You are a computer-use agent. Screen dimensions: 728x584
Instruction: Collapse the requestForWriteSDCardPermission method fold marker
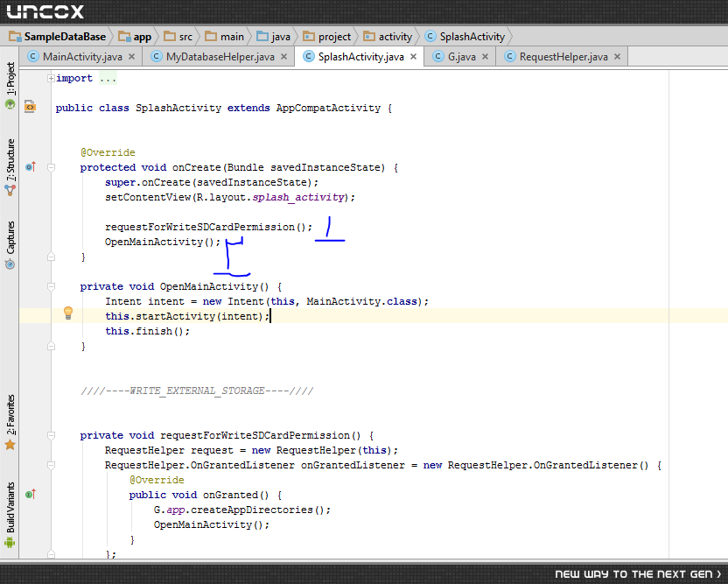click(51, 435)
